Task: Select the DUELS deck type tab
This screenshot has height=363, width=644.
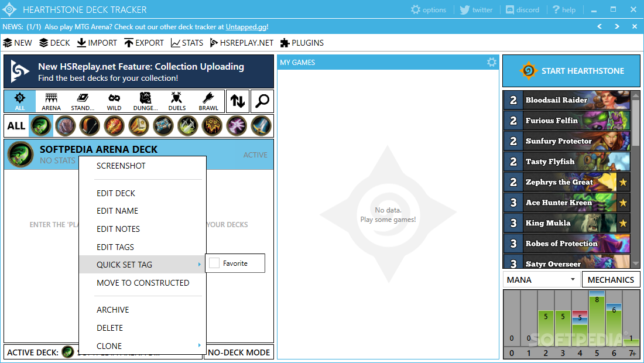Action: 177,101
